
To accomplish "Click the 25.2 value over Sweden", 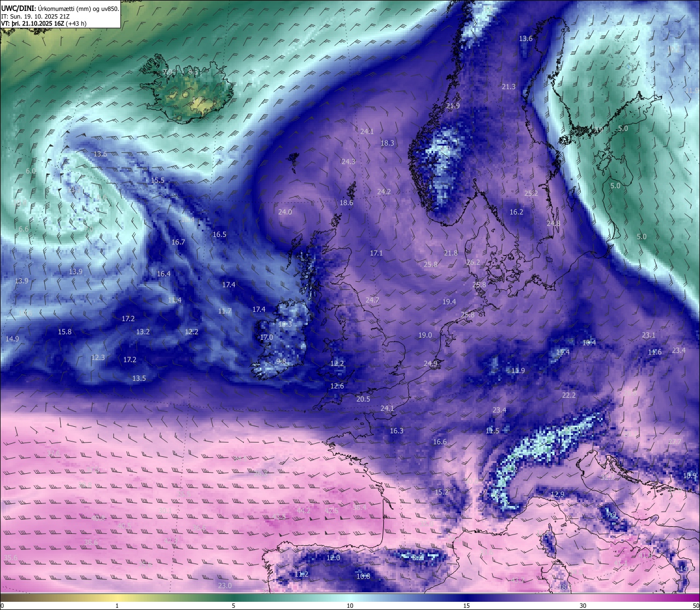I will point(531,193).
